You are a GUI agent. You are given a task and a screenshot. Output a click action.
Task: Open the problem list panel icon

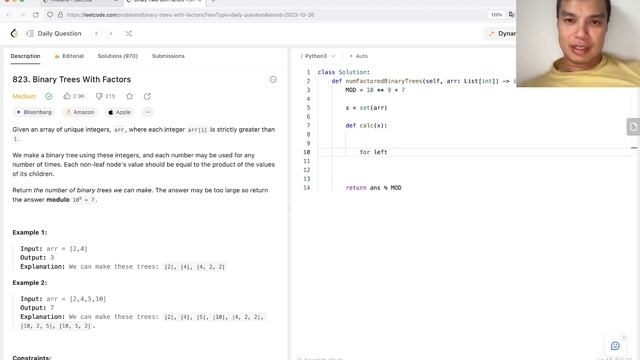pos(29,33)
